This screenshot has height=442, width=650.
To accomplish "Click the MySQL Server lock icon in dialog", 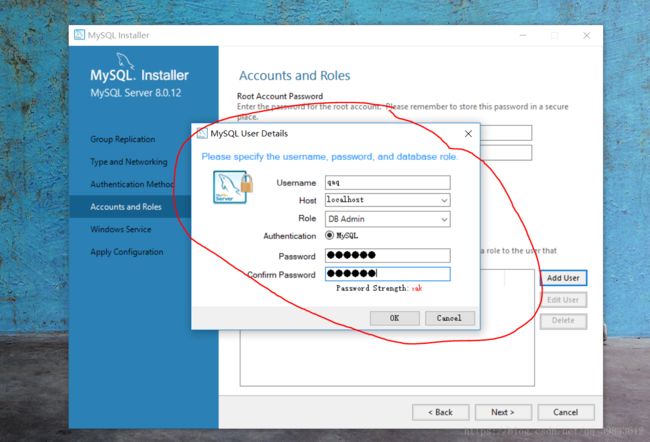I will pyautogui.click(x=233, y=187).
